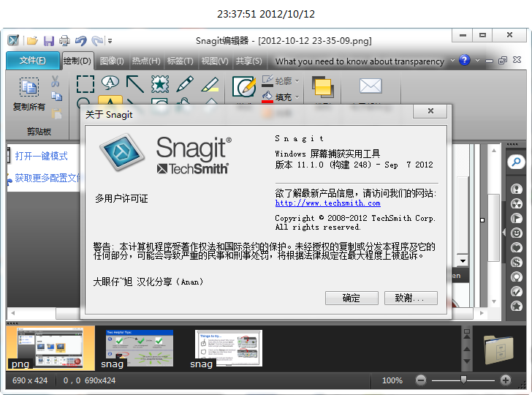Click the yellow Effects shadow squares icon
532x395 pixels.
(323, 87)
